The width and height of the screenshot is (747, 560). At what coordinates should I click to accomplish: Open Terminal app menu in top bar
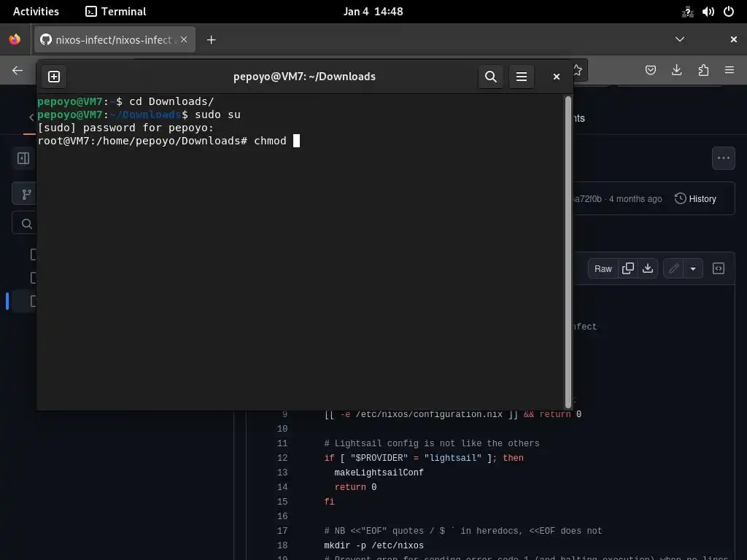coord(116,12)
